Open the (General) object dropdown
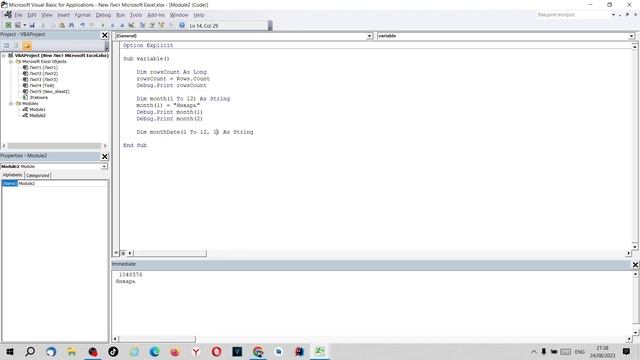The width and height of the screenshot is (640, 360). [x=369, y=36]
